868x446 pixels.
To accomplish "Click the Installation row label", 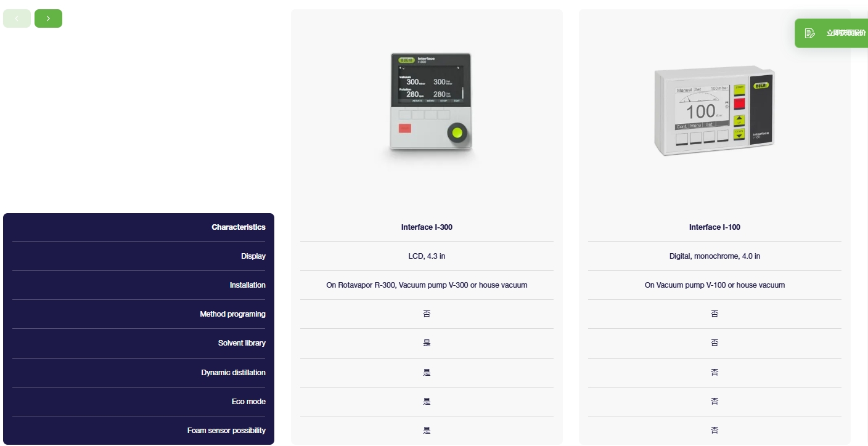I will [x=247, y=285].
